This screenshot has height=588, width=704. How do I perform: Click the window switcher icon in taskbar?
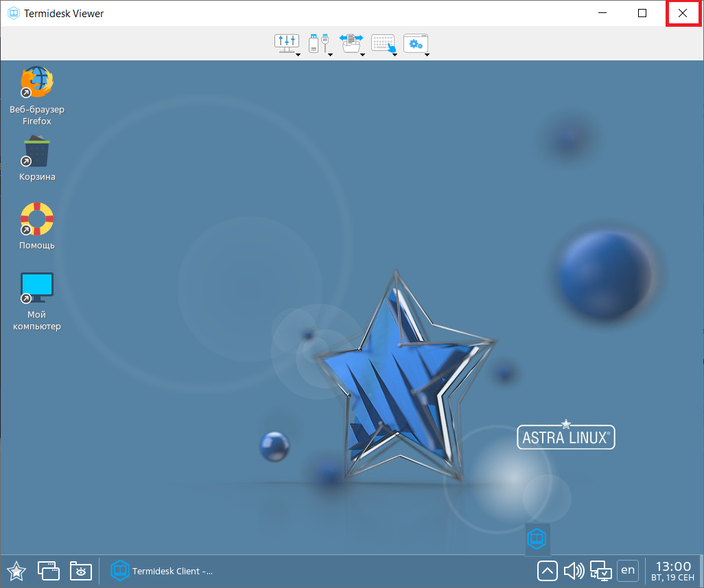[49, 570]
